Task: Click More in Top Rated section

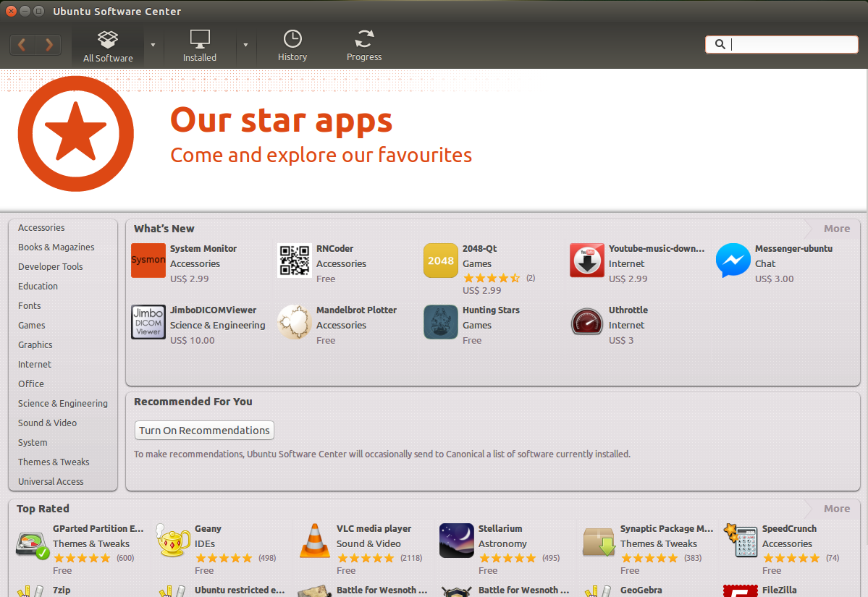Action: click(x=836, y=509)
